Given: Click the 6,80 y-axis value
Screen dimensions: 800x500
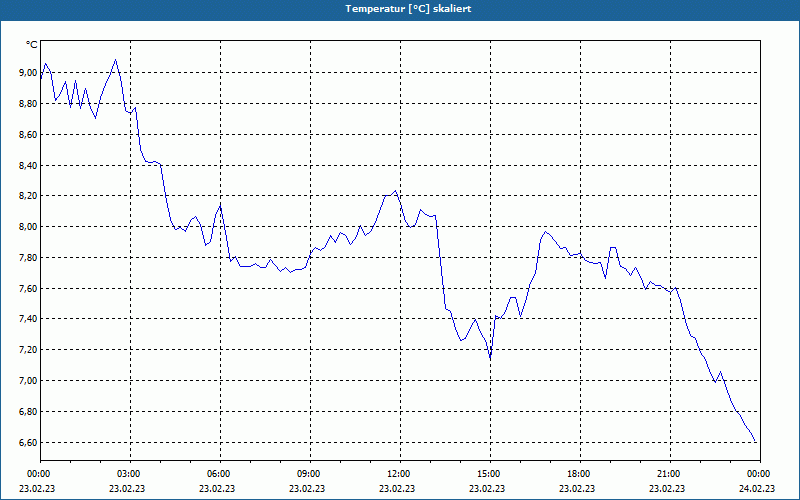Looking at the screenshot, I should 28,411.
